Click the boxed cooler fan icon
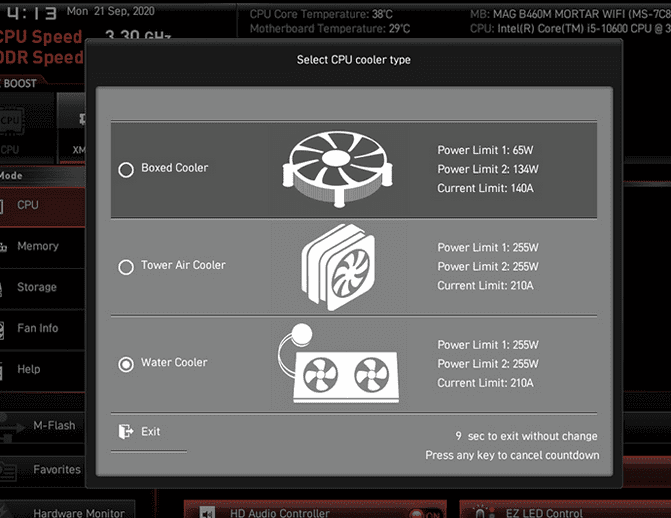Image resolution: width=671 pixels, height=518 pixels. click(x=338, y=170)
